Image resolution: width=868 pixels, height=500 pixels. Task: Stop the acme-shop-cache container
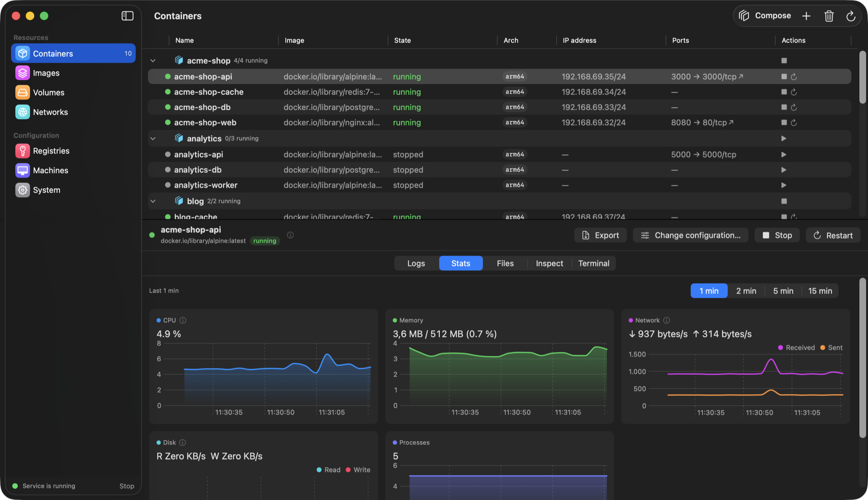pos(784,92)
